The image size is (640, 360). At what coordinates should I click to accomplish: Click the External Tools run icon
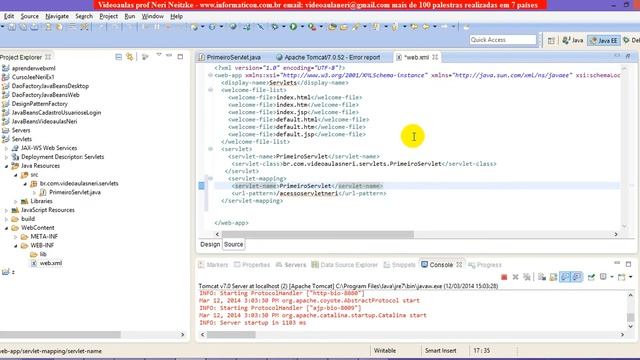(312, 27)
